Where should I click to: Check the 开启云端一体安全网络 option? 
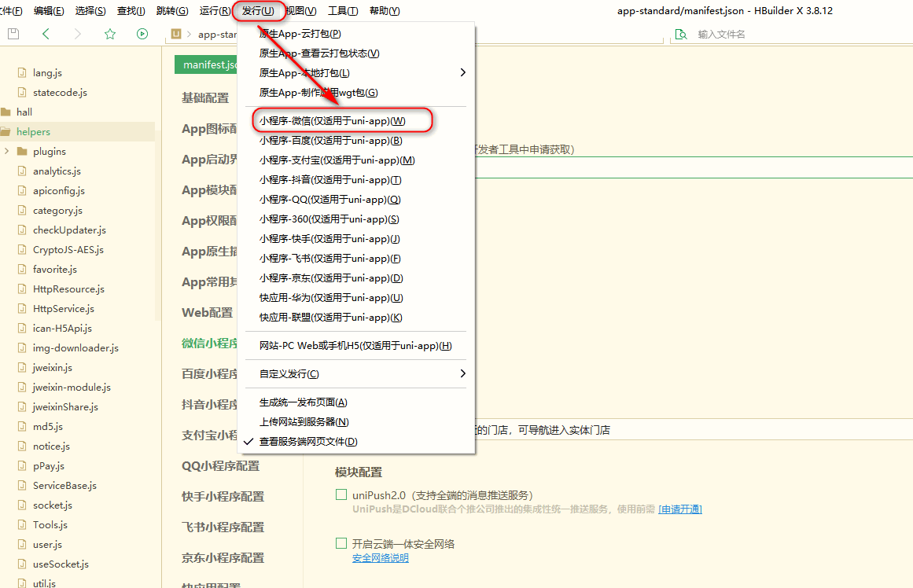341,544
